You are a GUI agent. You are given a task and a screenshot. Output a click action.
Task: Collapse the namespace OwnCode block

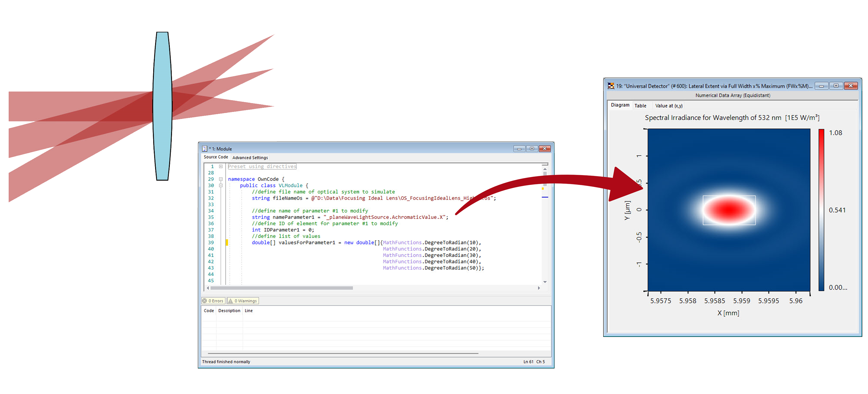point(221,179)
